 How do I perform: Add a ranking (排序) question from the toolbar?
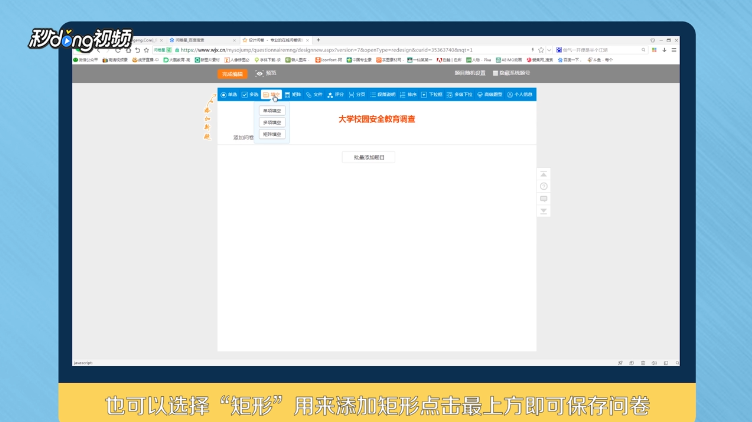click(x=408, y=95)
